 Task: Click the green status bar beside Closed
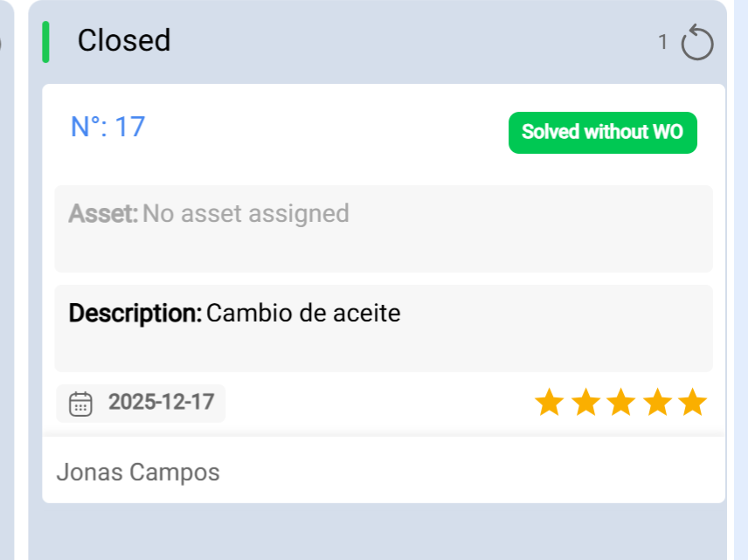tap(45, 42)
